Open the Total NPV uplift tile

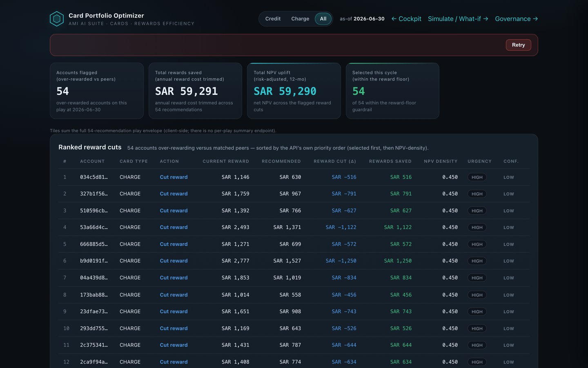click(x=294, y=91)
